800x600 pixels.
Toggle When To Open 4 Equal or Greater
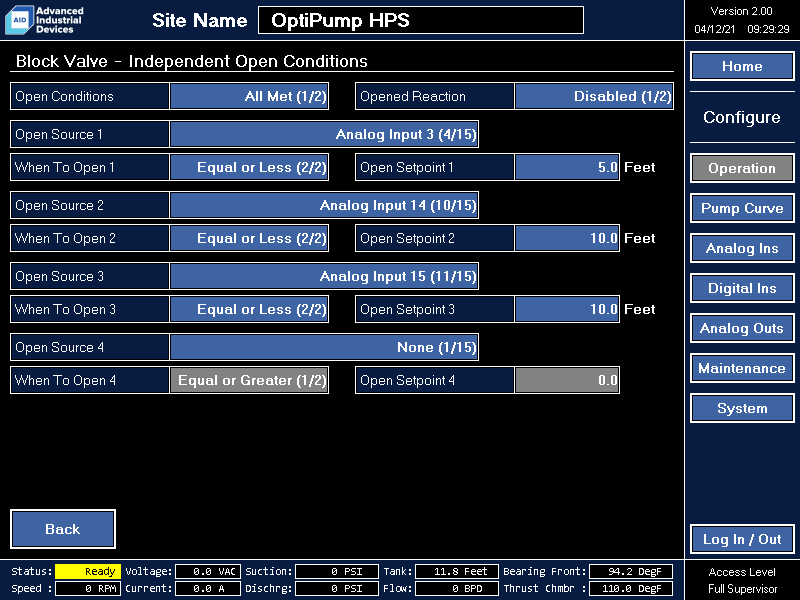(x=249, y=380)
